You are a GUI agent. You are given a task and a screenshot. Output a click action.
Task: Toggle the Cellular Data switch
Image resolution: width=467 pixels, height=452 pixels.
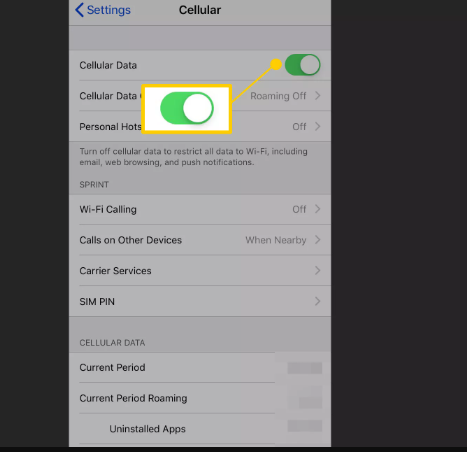point(303,65)
